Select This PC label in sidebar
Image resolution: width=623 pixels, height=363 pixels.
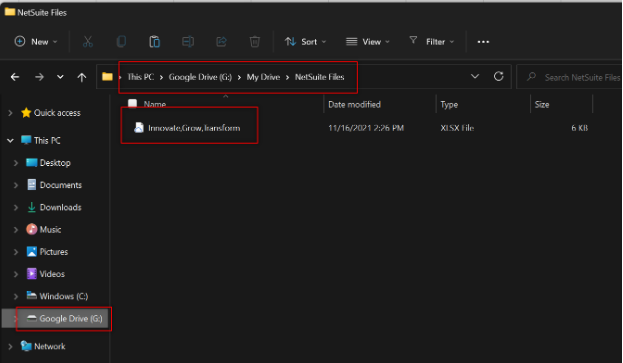pyautogui.click(x=47, y=141)
